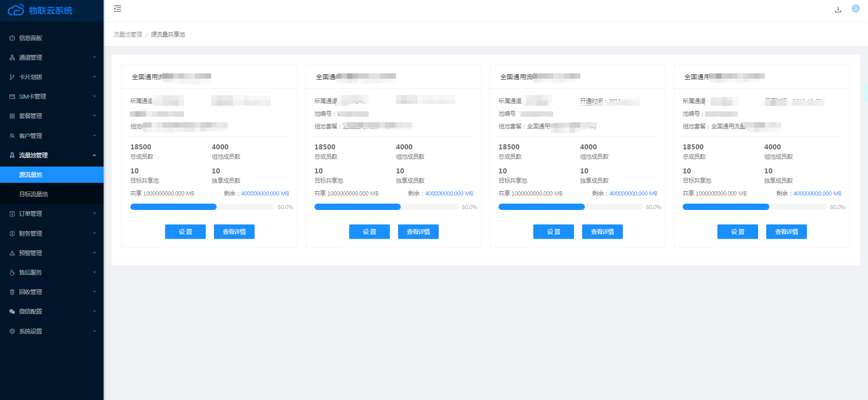
Task: Expand the 订单管理 menu chevron
Action: point(95,214)
